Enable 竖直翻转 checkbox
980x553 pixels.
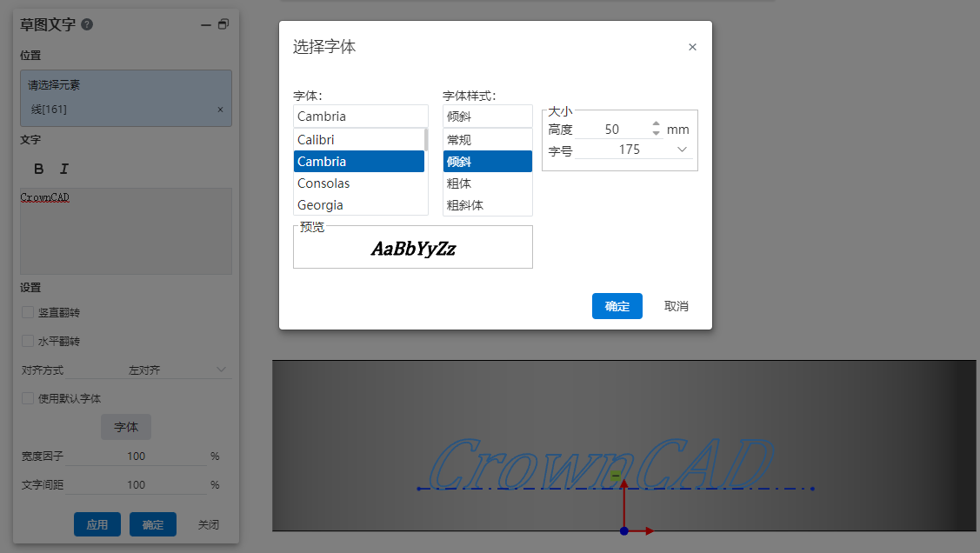click(x=28, y=312)
